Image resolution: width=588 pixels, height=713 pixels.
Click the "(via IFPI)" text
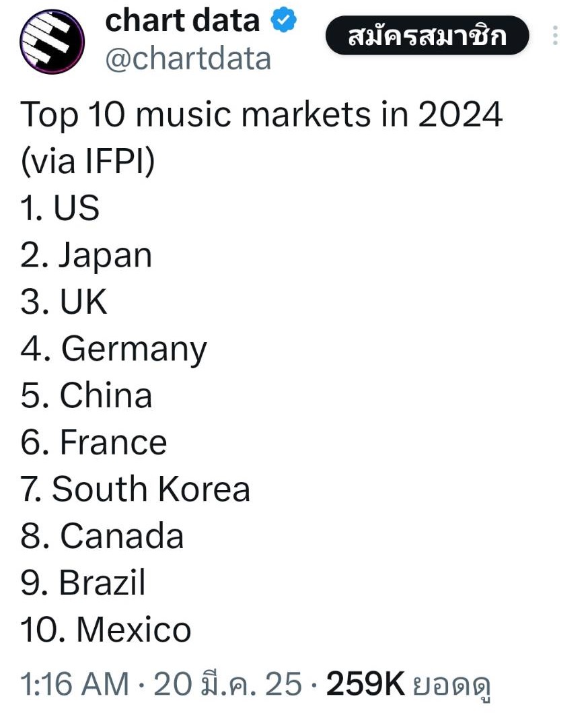tap(88, 162)
